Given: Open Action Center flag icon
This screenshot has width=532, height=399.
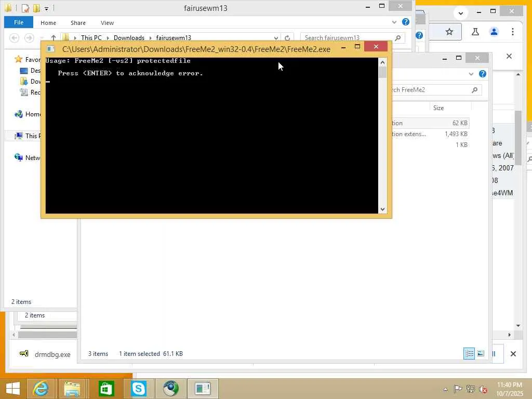Looking at the screenshot, I should click(x=458, y=389).
